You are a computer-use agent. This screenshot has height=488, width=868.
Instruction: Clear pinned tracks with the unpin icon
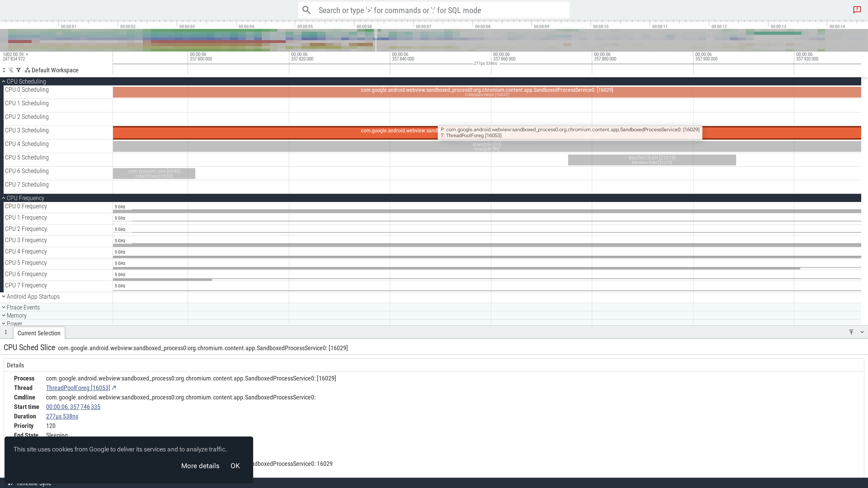click(x=11, y=70)
